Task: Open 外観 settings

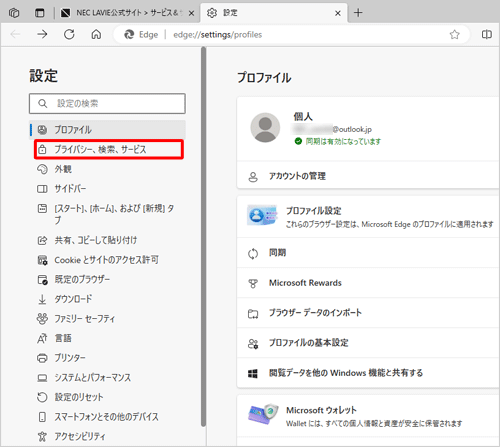Action: [x=107, y=169]
